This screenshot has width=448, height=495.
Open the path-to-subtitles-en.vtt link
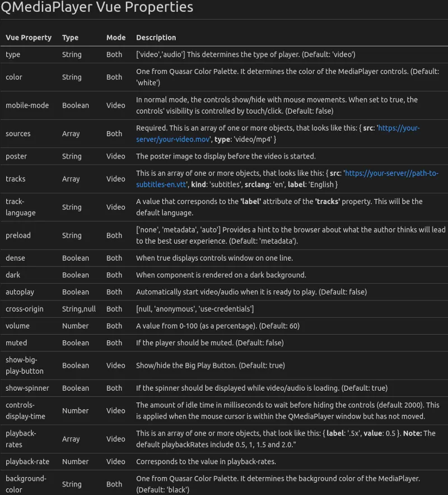[x=287, y=179]
